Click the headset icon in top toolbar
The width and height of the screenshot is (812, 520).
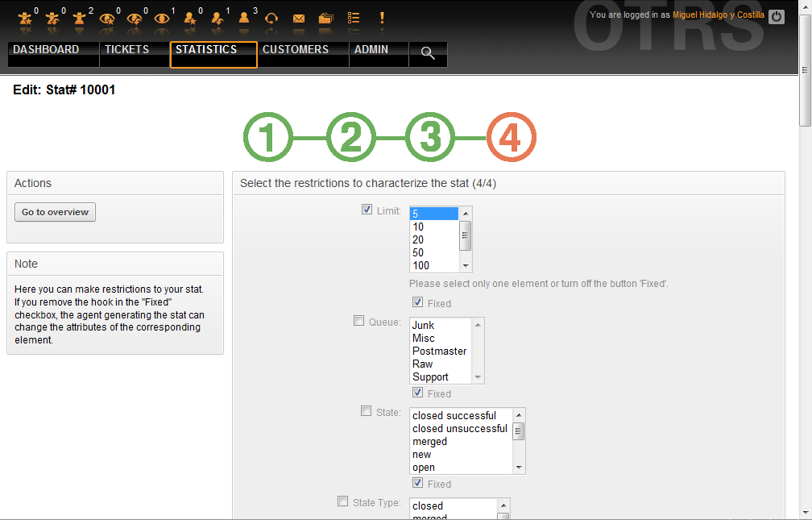coord(271,18)
